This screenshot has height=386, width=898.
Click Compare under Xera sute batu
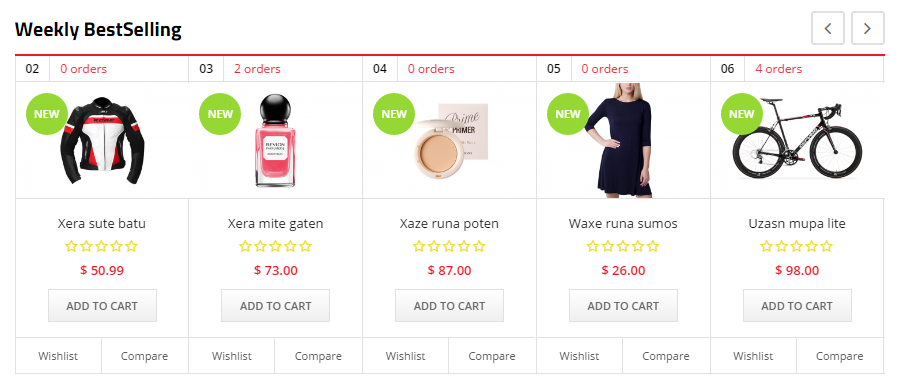point(144,356)
